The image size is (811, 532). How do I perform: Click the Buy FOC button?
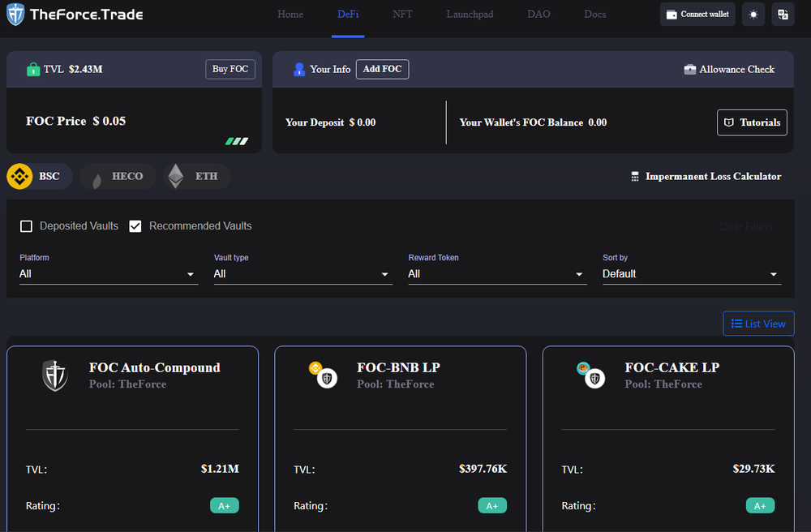click(x=230, y=69)
